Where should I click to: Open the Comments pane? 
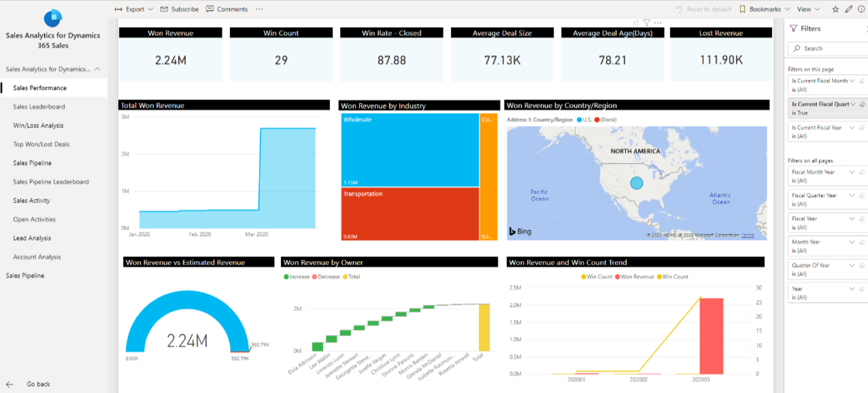coord(227,9)
